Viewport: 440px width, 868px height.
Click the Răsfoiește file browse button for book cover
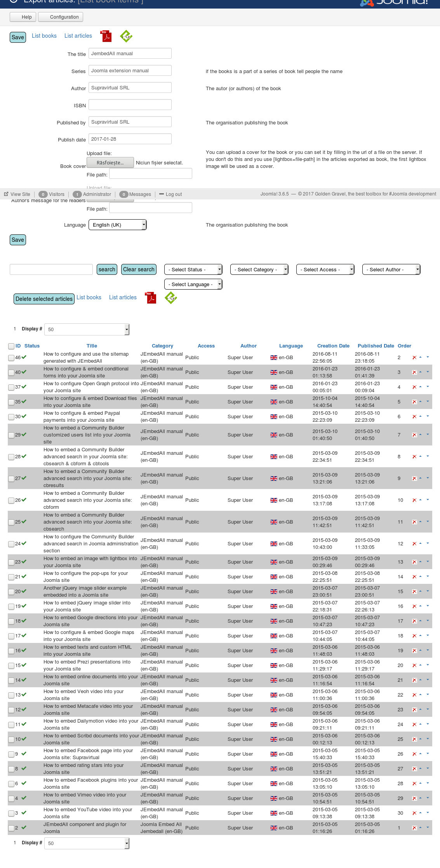(x=110, y=162)
